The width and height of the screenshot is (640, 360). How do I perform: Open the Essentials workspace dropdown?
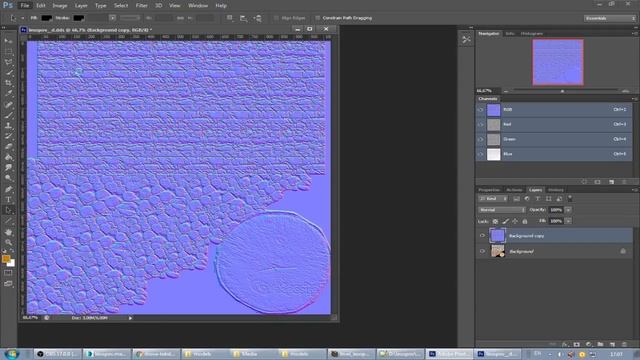click(x=610, y=18)
